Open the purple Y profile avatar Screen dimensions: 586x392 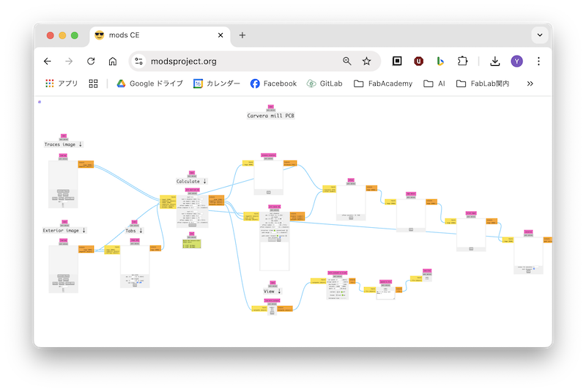coord(517,62)
